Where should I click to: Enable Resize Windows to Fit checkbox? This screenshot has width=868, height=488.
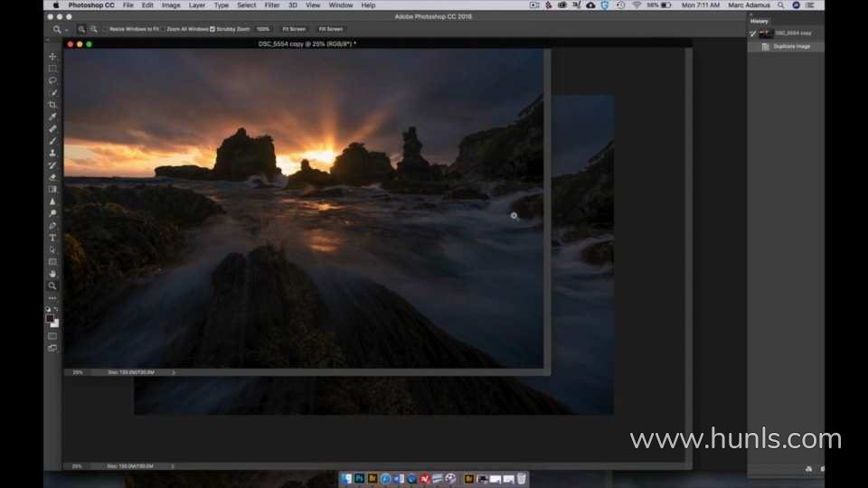pyautogui.click(x=105, y=29)
